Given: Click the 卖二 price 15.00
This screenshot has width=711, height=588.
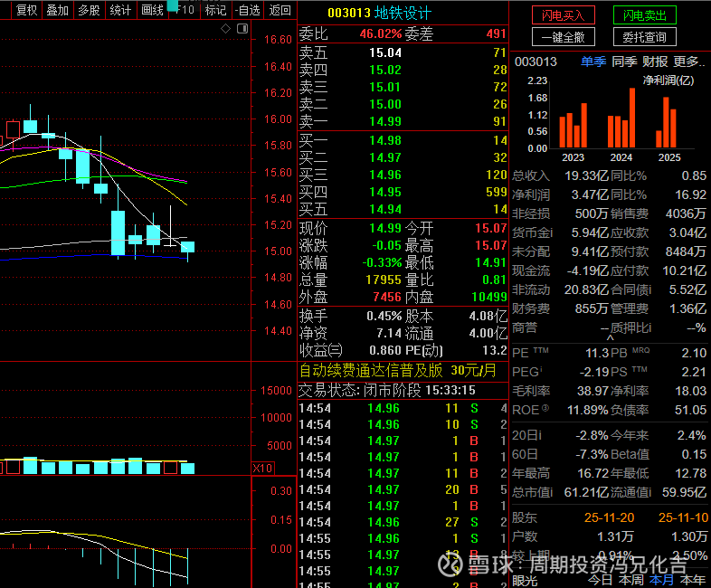Looking at the screenshot, I should [385, 104].
